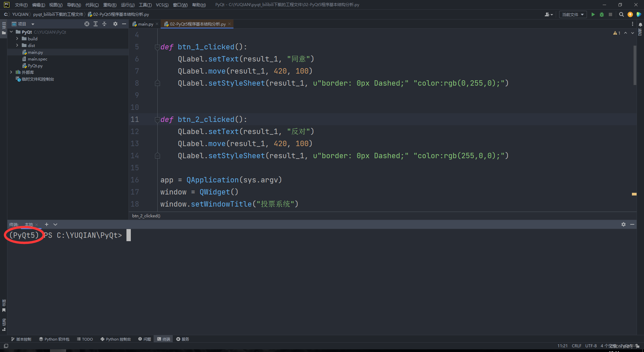Open terminal panel settings gear

(x=624, y=224)
